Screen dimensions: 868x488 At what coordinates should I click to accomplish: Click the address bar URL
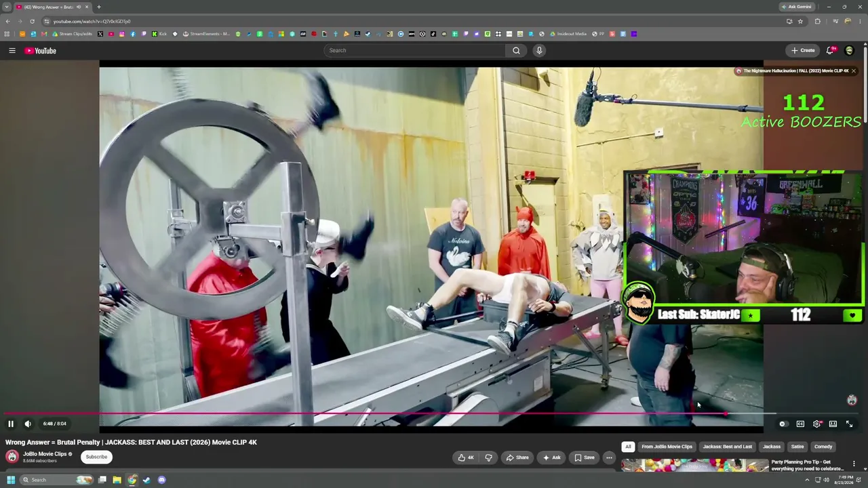tap(92, 21)
